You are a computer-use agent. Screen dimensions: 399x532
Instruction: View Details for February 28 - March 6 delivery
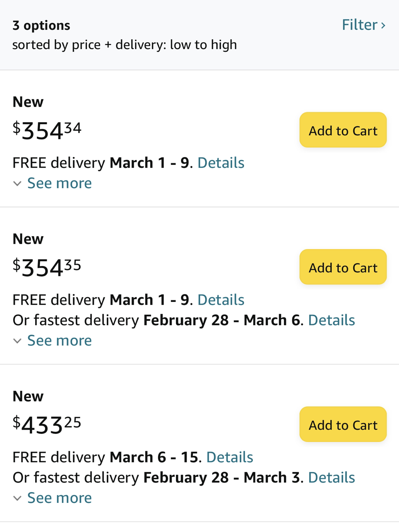click(x=331, y=320)
